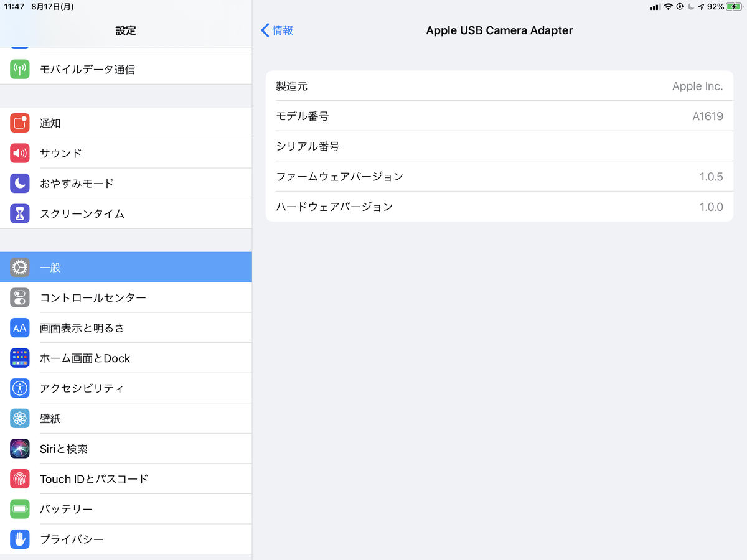Open モバイルデータ通信 settings
Screen dimensions: 747x560
(x=126, y=69)
